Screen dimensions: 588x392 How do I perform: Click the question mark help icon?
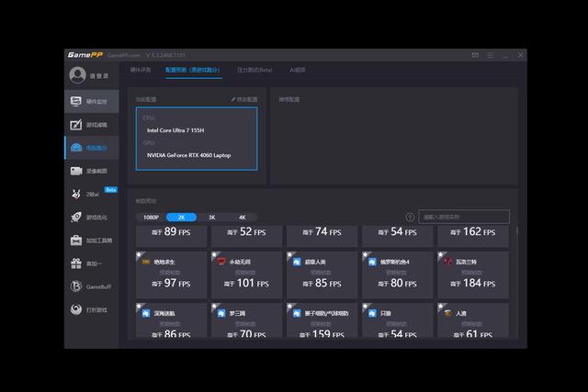point(410,217)
